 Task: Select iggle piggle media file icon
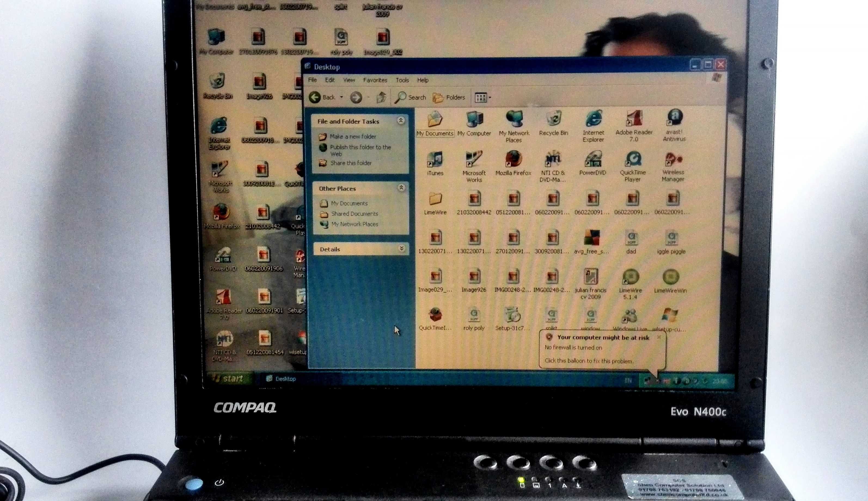click(671, 242)
